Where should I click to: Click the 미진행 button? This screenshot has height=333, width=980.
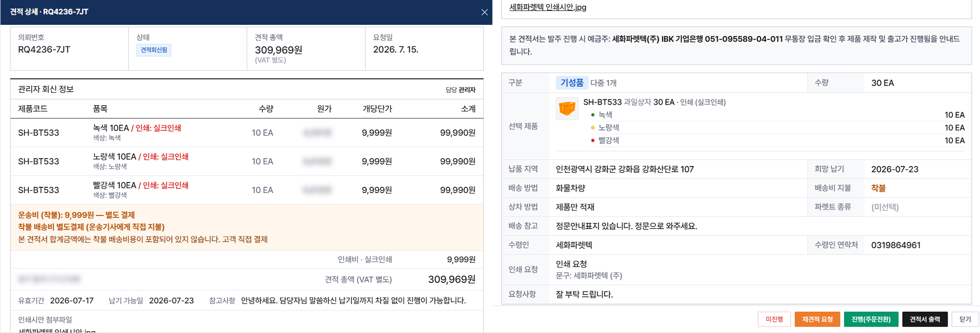tap(774, 319)
